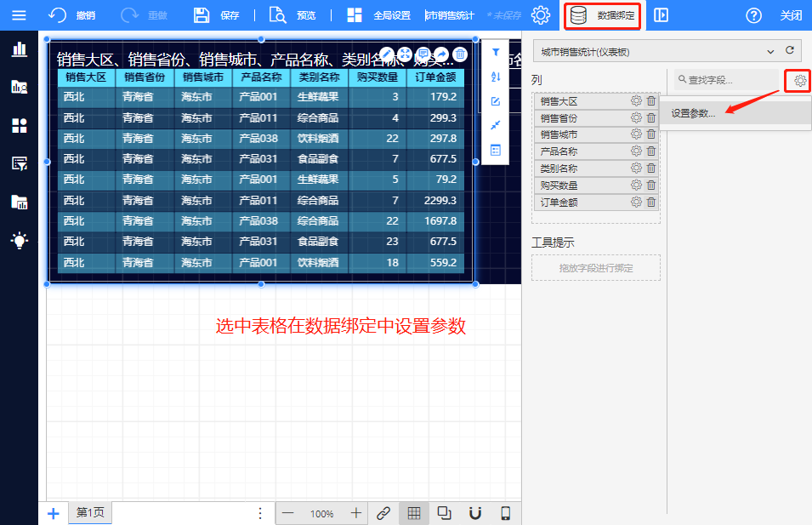Click the 预览 preview button

[293, 15]
